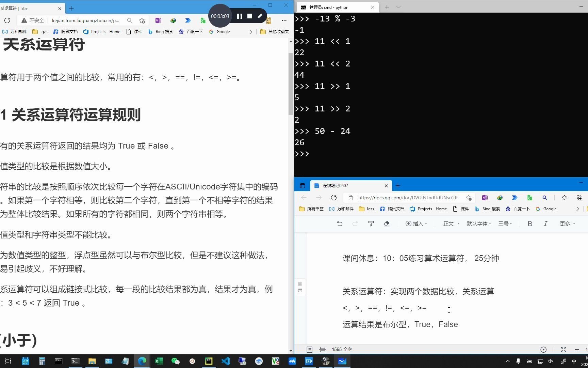Click the presentation play control in status bar
The width and height of the screenshot is (588, 368).
543,349
